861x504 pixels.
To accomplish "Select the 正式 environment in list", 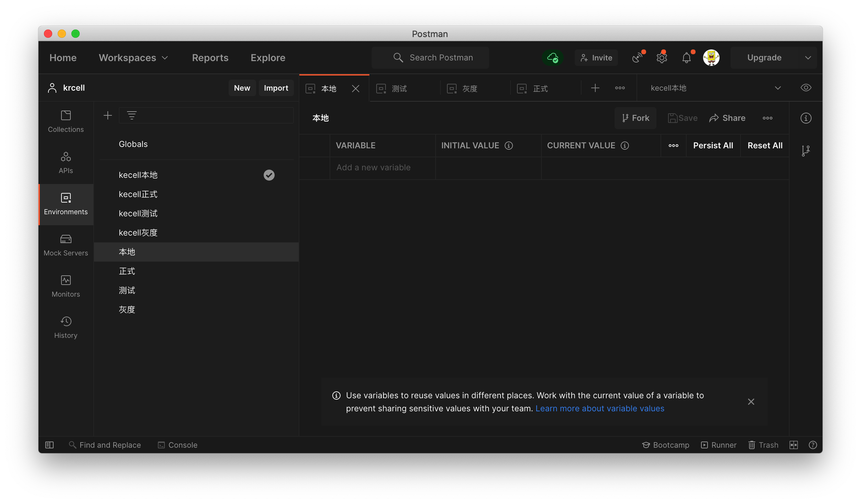I will 196,271.
